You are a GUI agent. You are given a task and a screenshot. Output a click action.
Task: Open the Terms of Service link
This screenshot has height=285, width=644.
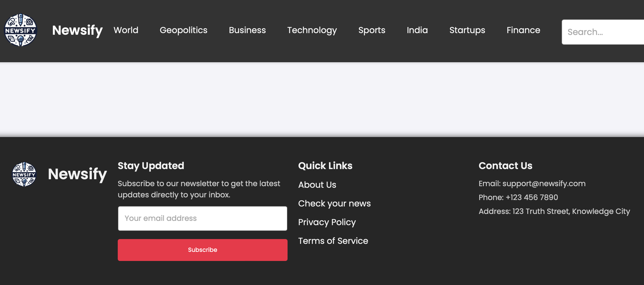point(333,241)
